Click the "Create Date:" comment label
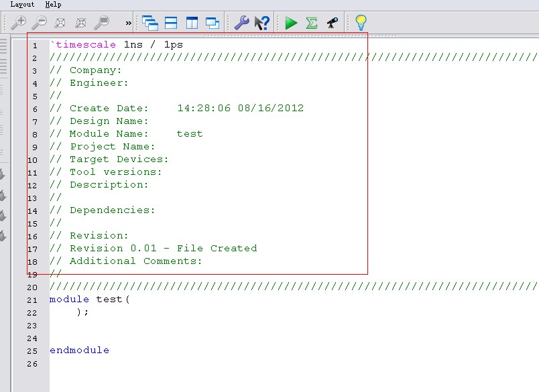Viewport: 539px width, 392px height. pos(109,109)
